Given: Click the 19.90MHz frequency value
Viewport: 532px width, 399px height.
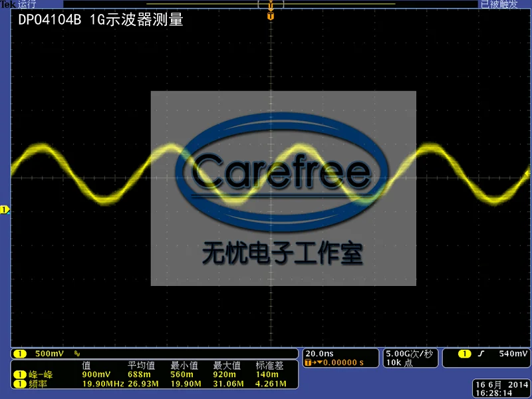Looking at the screenshot, I should 103,384.
